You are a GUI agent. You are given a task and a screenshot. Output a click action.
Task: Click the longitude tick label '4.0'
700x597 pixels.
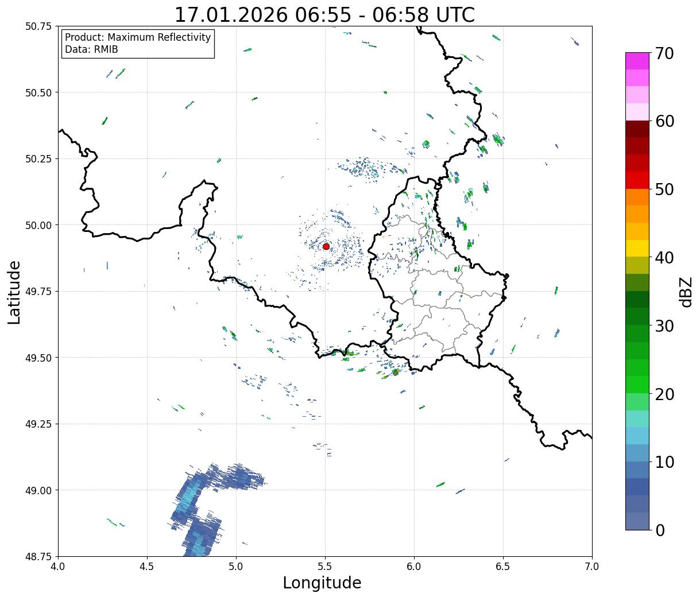[x=58, y=567]
